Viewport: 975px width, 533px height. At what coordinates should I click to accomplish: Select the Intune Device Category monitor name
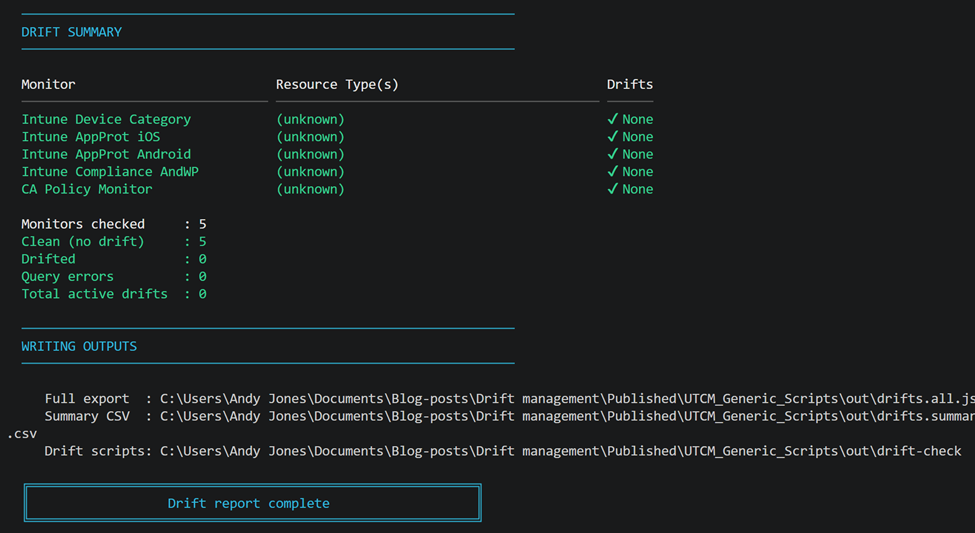(106, 119)
